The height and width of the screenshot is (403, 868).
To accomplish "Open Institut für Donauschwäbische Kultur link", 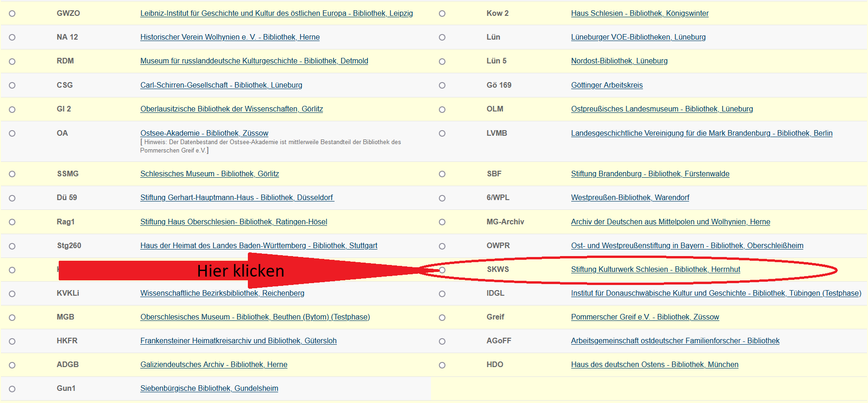I will [x=716, y=293].
